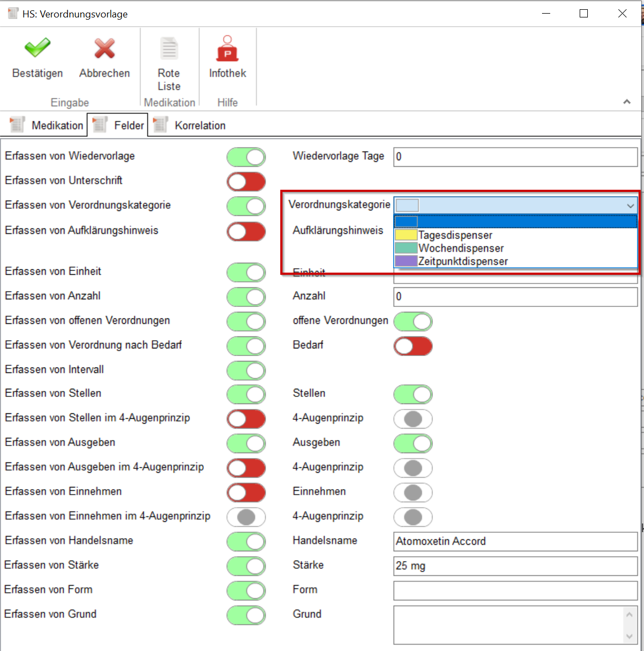Image resolution: width=644 pixels, height=651 pixels.
Task: Open the Infothek help icon
Action: (227, 49)
